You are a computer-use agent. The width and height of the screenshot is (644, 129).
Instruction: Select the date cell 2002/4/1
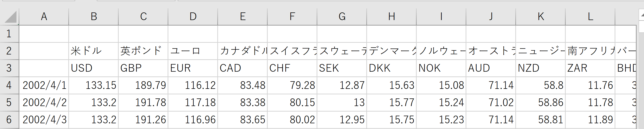click(x=44, y=85)
